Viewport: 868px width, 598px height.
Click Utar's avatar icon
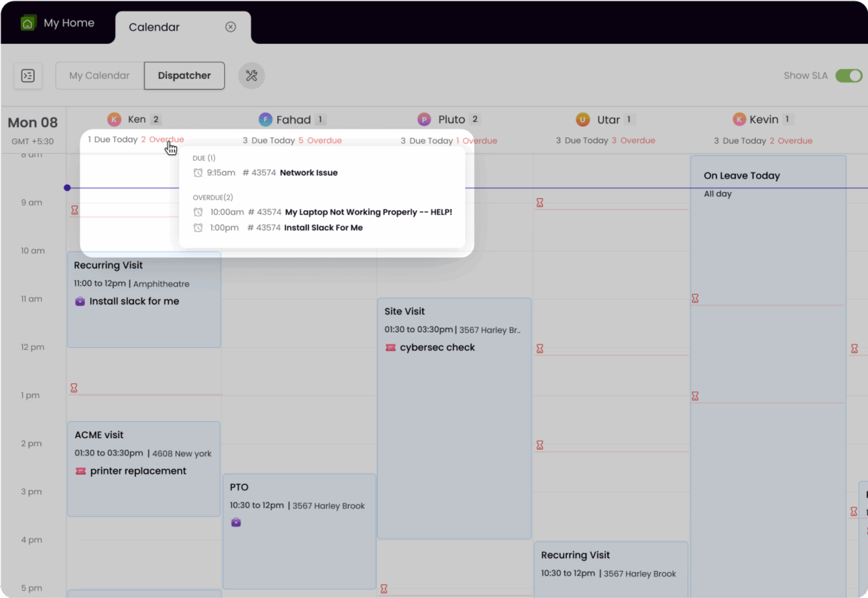coord(583,120)
